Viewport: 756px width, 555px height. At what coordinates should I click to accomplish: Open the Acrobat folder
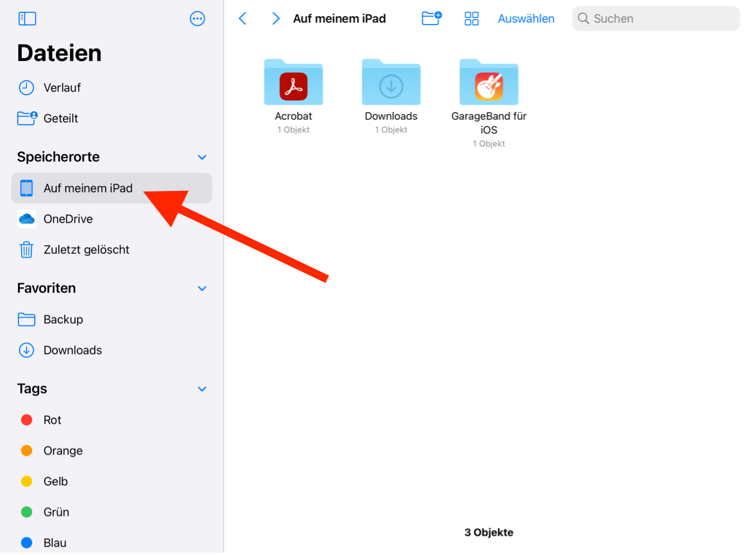pyautogui.click(x=293, y=83)
